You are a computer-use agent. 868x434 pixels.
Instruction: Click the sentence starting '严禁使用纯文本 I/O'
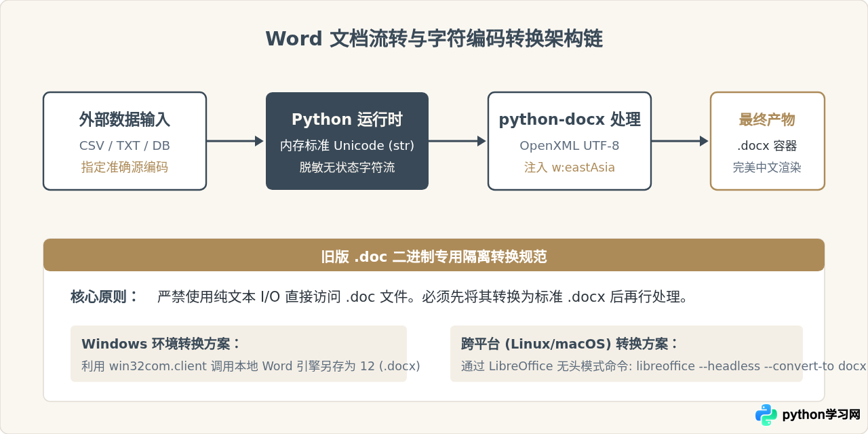point(422,297)
